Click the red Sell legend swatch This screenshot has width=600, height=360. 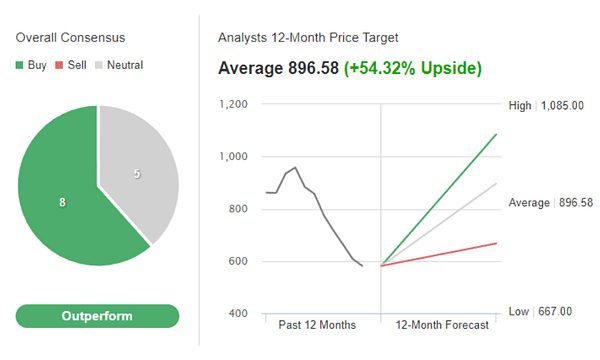click(x=59, y=65)
